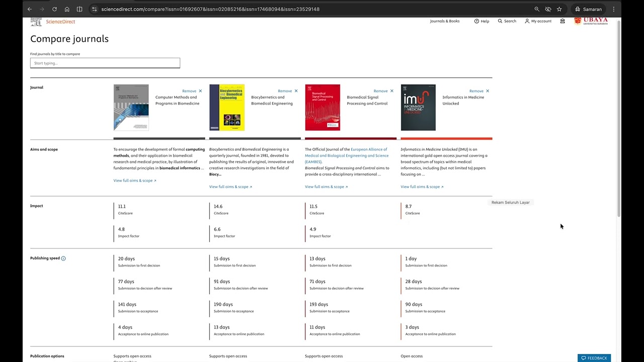Click the UBAYA university logo

pos(591,21)
